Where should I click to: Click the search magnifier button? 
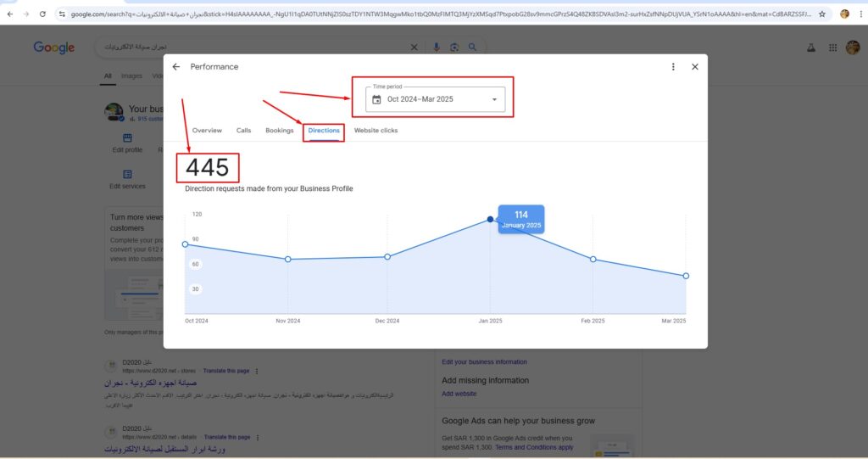pyautogui.click(x=472, y=48)
